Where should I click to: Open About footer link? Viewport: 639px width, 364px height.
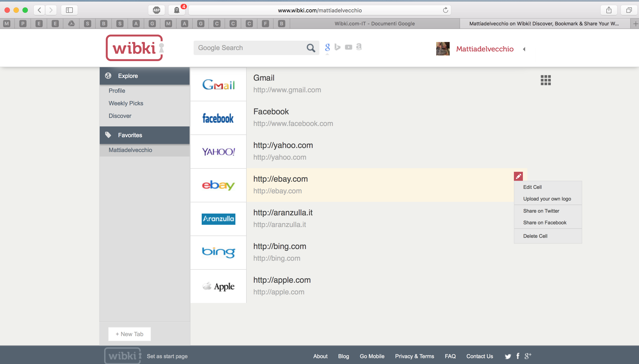(x=320, y=356)
